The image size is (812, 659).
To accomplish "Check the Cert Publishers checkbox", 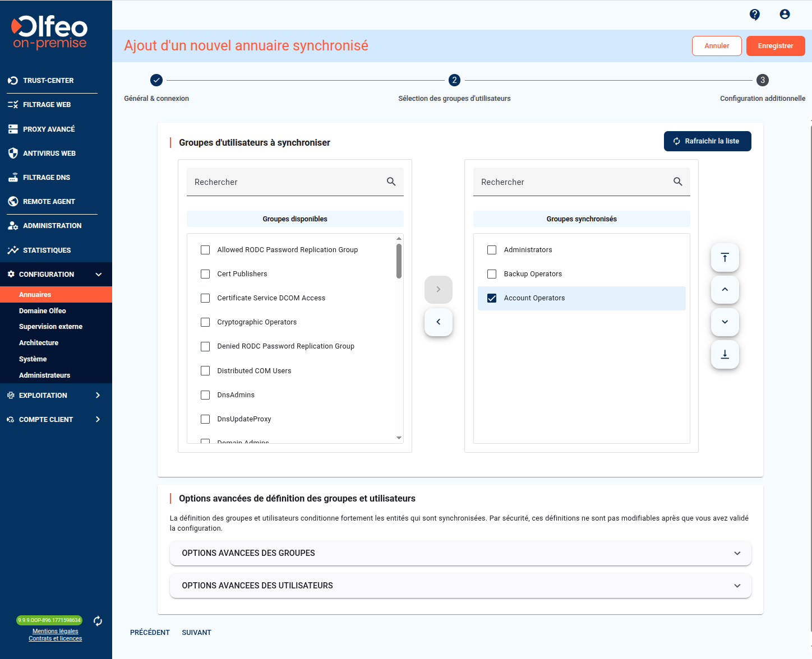I will click(205, 274).
